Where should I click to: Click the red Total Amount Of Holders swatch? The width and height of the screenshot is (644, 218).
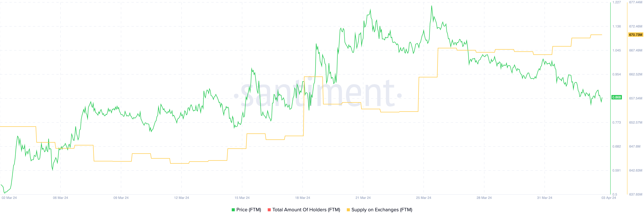pos(269,210)
